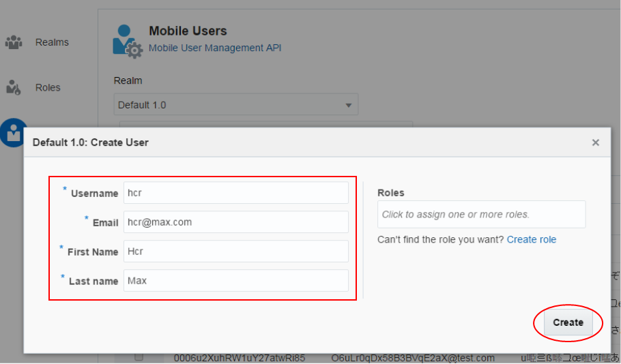Focus the Email input field

pyautogui.click(x=236, y=222)
